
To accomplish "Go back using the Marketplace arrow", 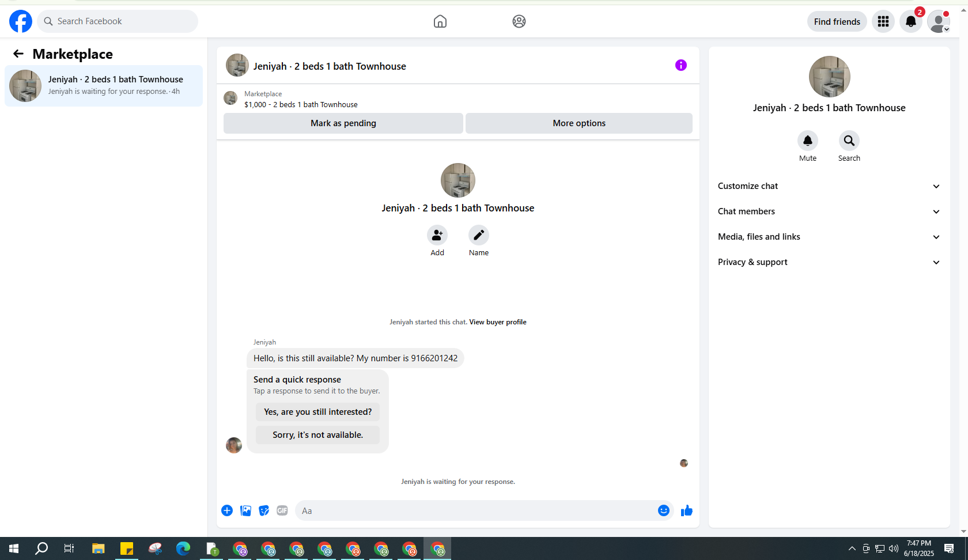I will coord(18,54).
